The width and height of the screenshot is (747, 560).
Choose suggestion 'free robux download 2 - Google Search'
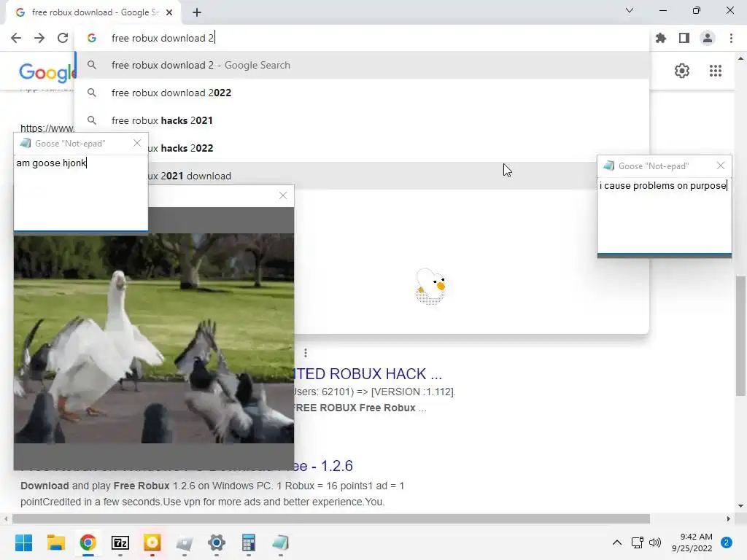point(362,65)
